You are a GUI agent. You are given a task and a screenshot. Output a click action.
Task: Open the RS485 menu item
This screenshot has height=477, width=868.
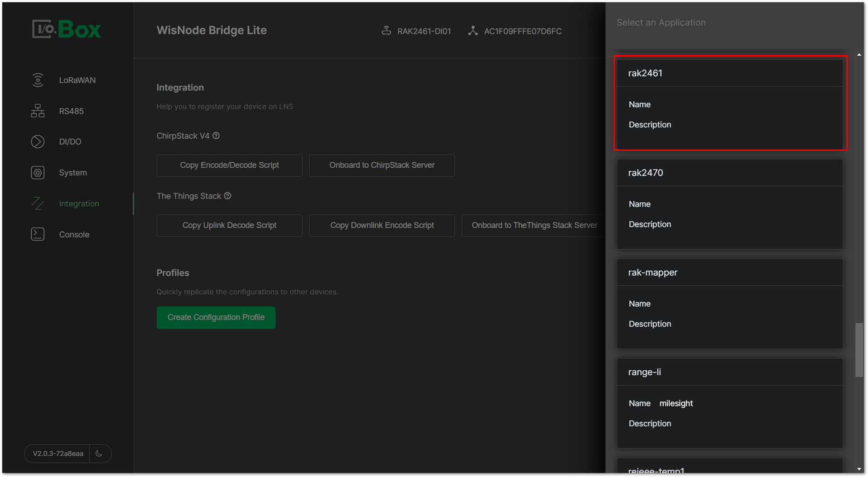pyautogui.click(x=71, y=111)
